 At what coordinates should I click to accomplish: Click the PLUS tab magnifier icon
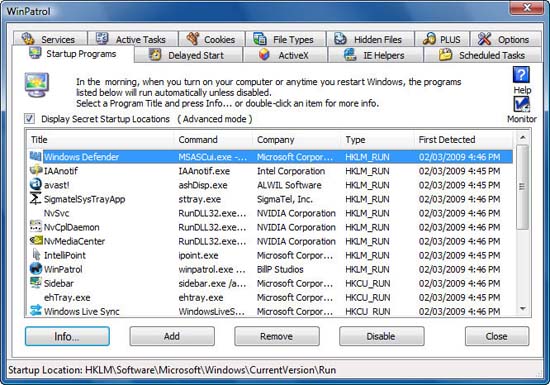click(x=429, y=39)
